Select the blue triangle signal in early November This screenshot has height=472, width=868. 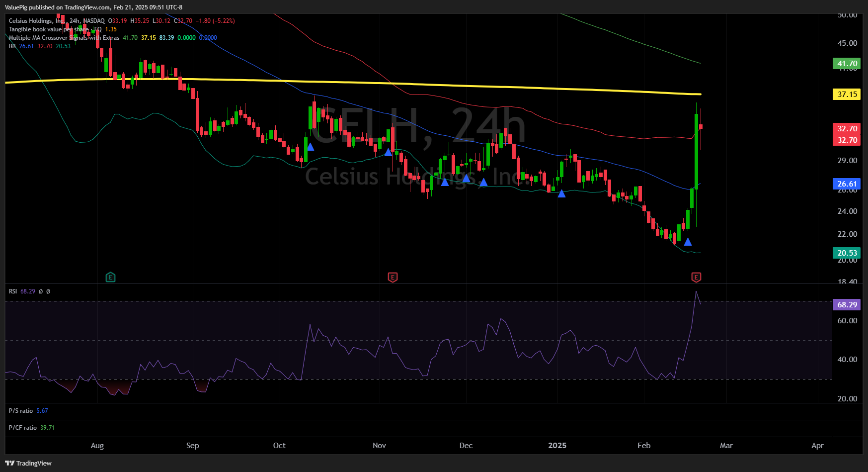pyautogui.click(x=388, y=152)
